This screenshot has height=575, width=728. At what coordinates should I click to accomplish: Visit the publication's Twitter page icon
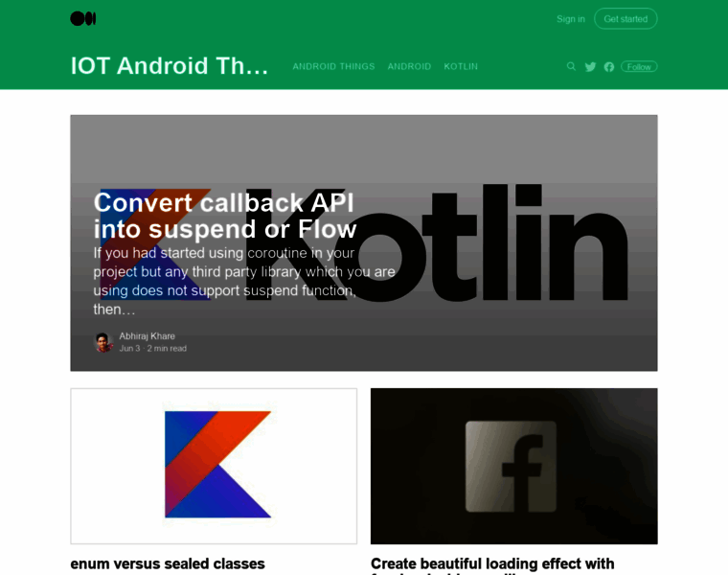tap(590, 67)
